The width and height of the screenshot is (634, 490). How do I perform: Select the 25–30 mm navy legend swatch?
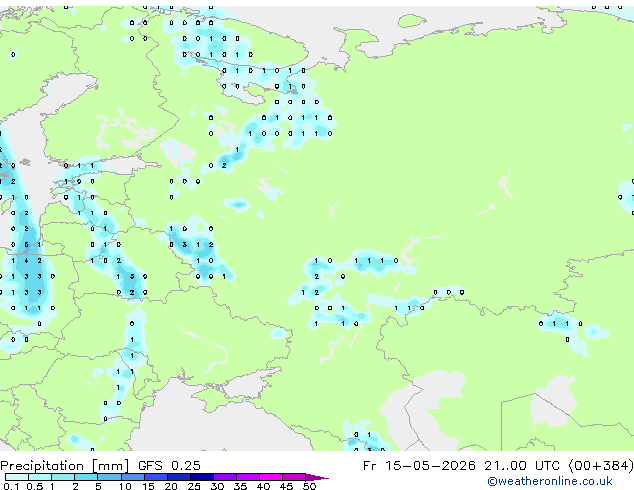pyautogui.click(x=201, y=477)
